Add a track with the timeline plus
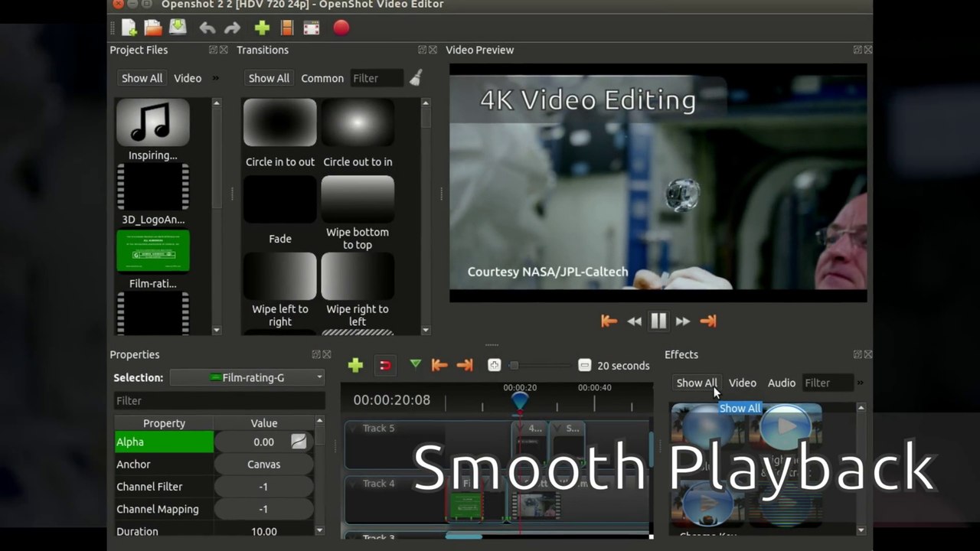The width and height of the screenshot is (980, 551). click(x=355, y=366)
